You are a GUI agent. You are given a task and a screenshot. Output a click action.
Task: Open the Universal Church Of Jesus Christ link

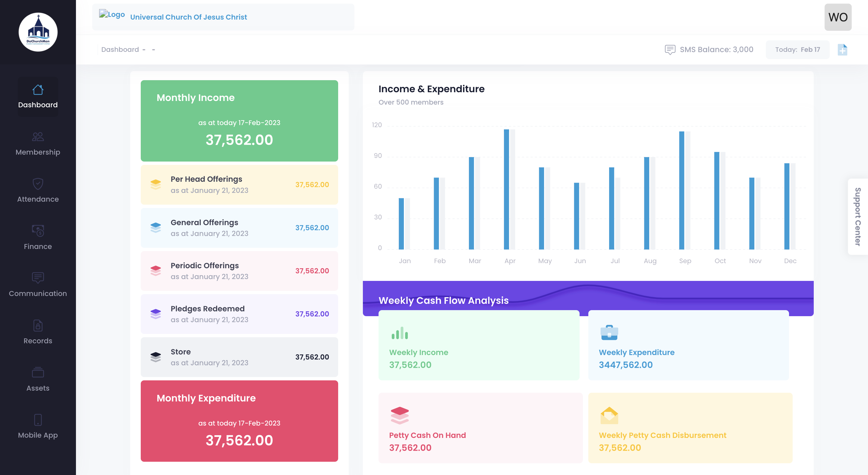point(188,17)
